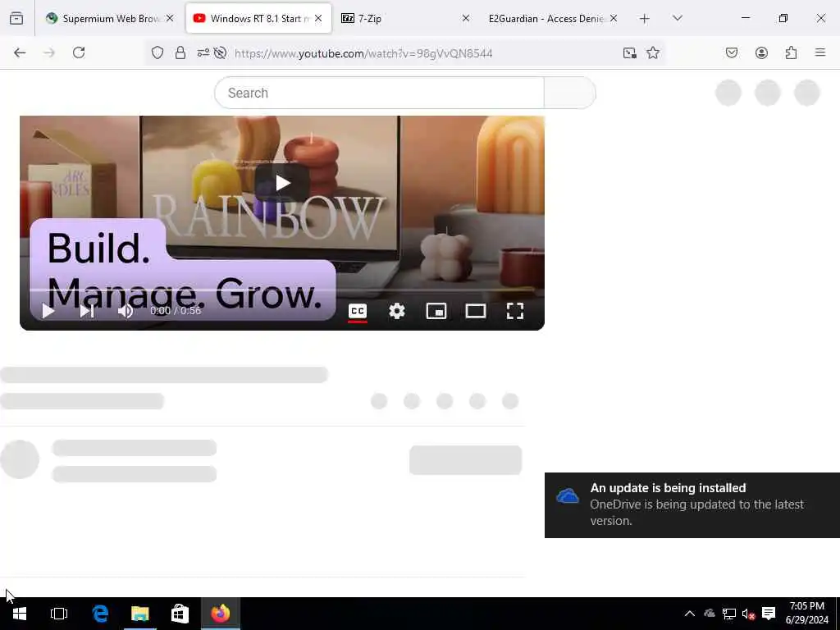Launch Microsoft Edge from the taskbar

click(x=100, y=614)
